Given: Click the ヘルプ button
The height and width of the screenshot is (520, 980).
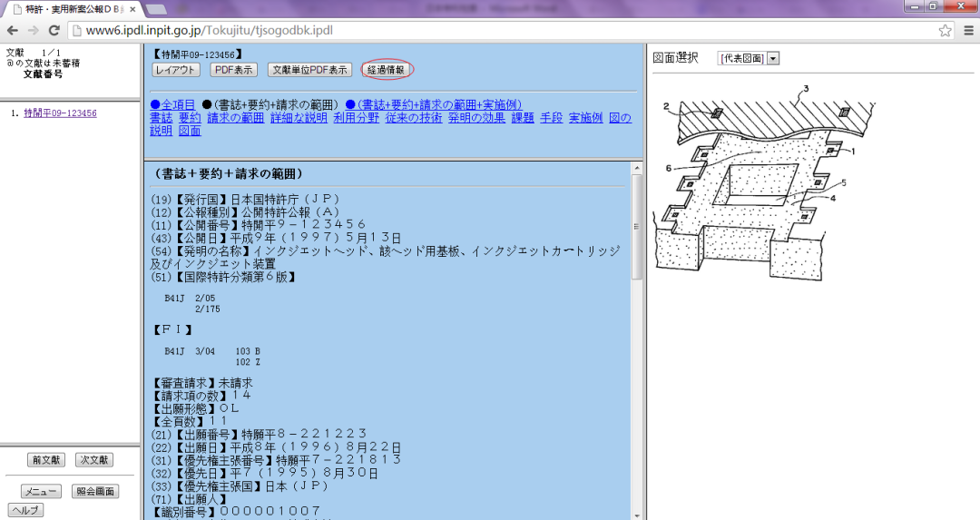Looking at the screenshot, I should coord(25,510).
